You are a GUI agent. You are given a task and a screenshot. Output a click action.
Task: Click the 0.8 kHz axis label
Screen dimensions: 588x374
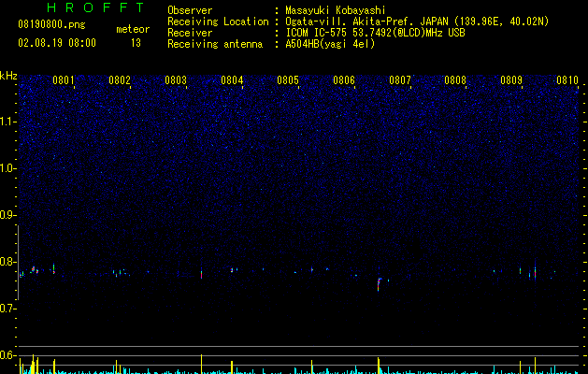pos(8,262)
